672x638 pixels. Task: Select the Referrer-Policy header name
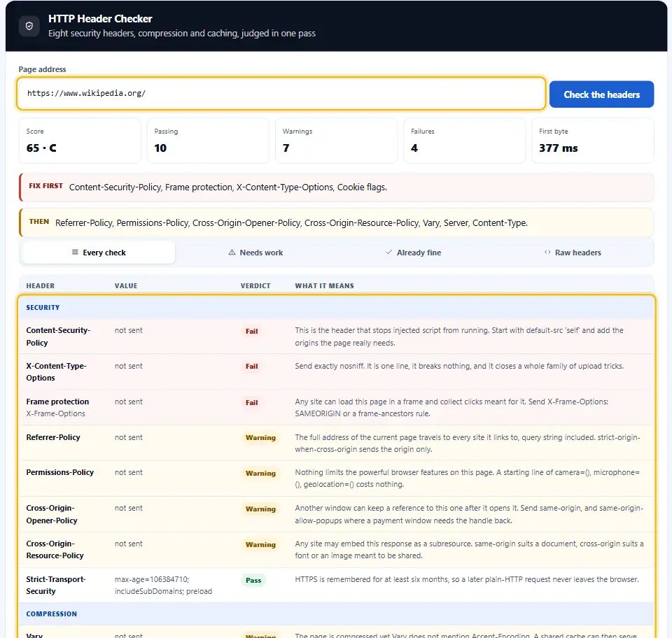point(53,437)
